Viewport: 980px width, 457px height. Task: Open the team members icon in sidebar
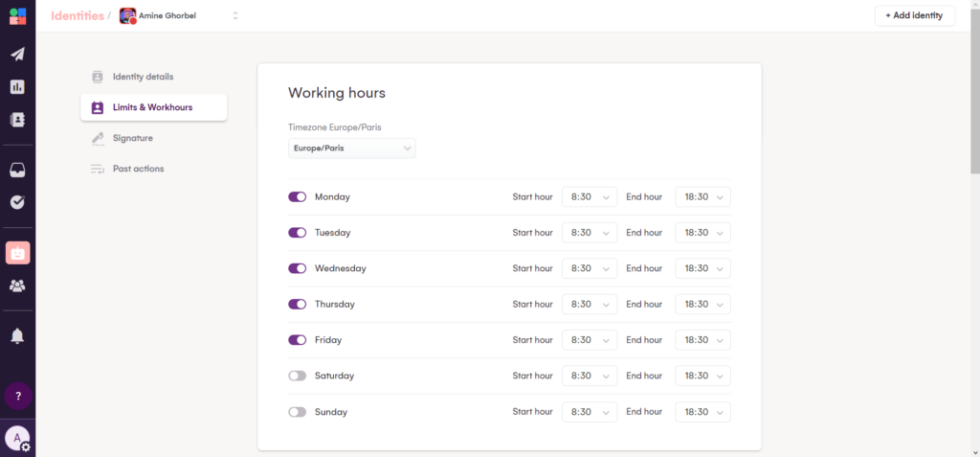tap(17, 286)
